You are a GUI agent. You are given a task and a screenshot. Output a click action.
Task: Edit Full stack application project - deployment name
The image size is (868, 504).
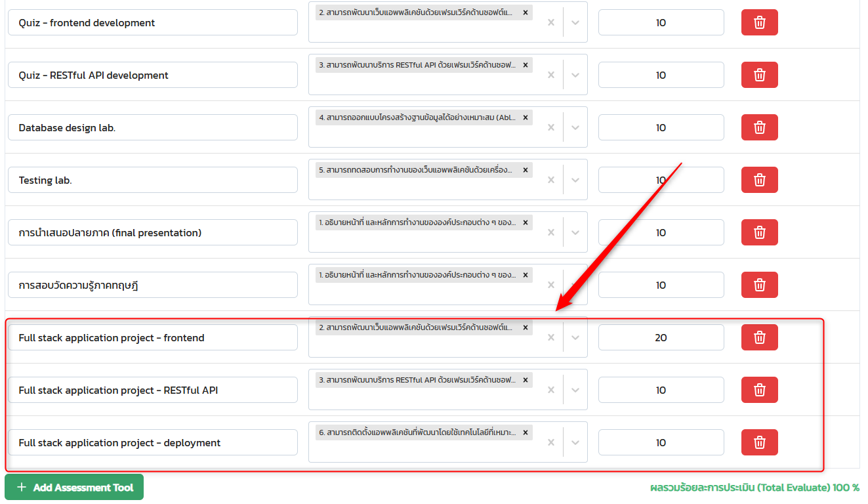click(x=152, y=442)
